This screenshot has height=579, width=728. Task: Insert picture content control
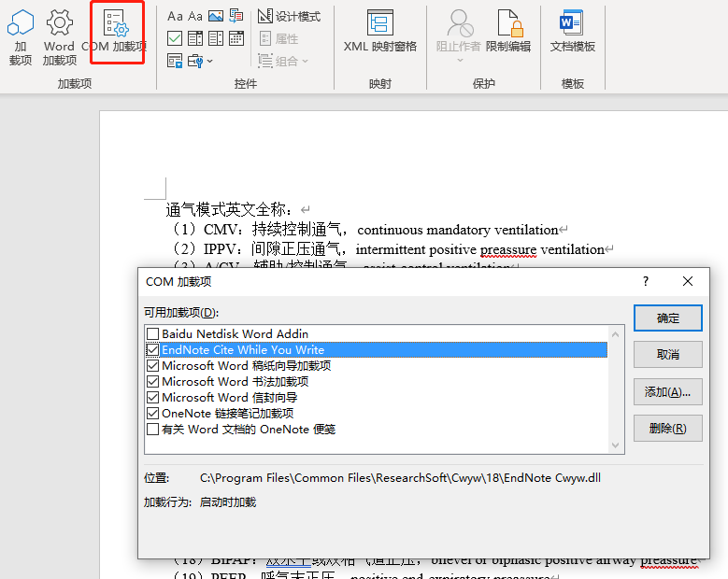click(216, 16)
